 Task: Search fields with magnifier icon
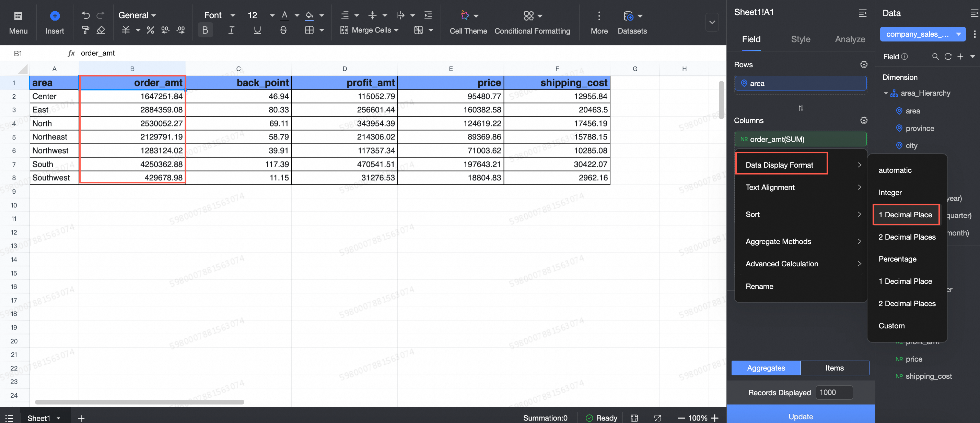[x=935, y=57]
